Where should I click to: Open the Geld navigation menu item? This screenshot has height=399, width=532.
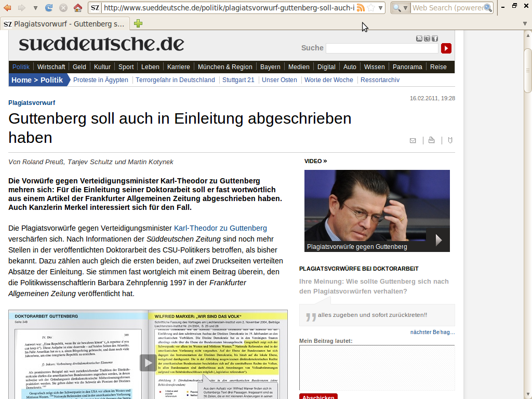[79, 67]
